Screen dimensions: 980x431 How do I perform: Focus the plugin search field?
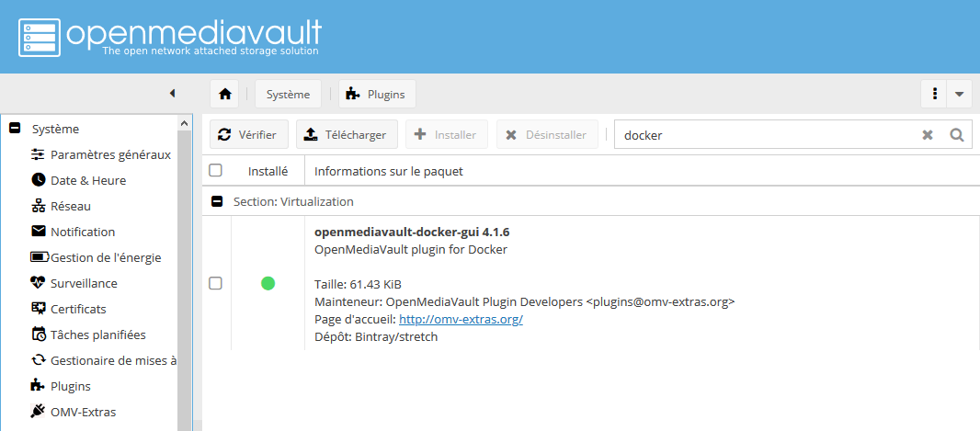(768, 135)
